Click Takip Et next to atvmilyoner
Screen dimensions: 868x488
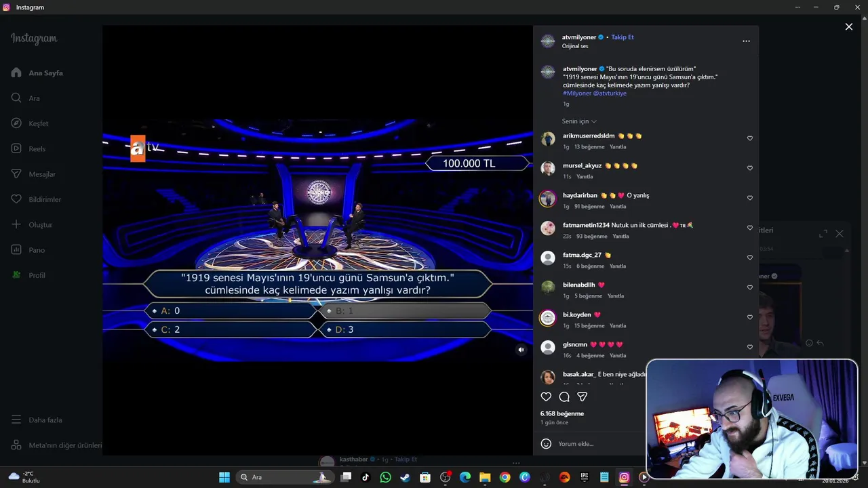tap(623, 37)
